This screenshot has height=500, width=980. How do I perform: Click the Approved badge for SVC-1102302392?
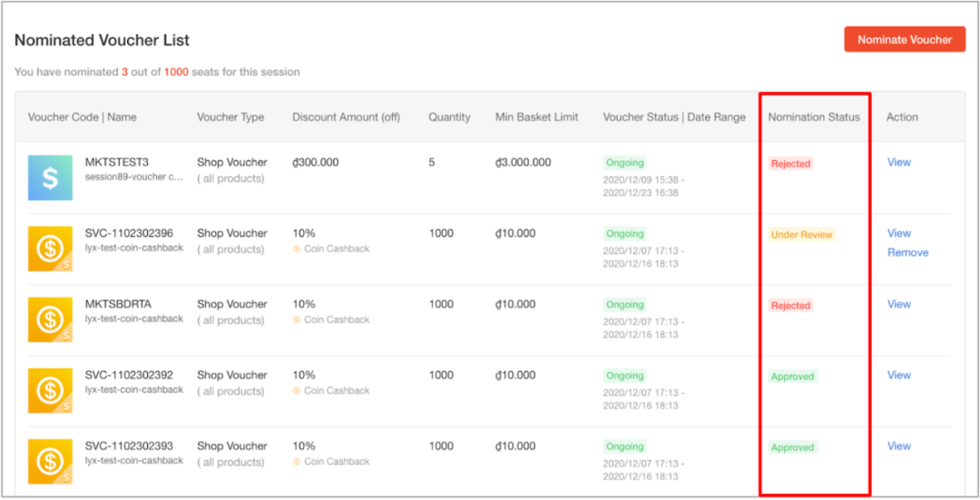click(792, 377)
